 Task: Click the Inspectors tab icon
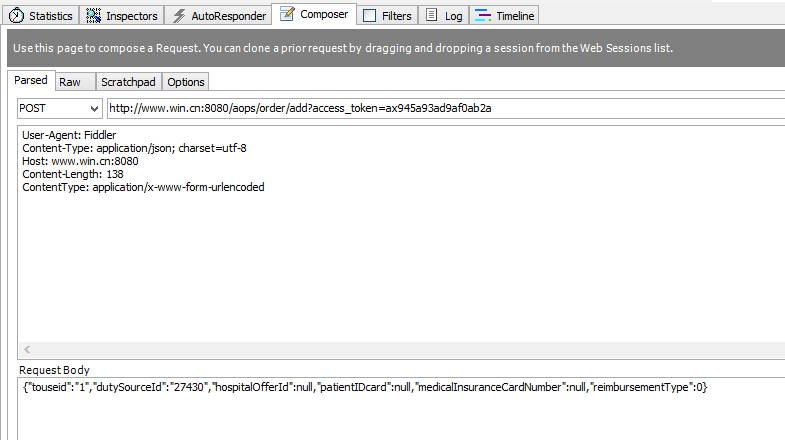(x=93, y=16)
